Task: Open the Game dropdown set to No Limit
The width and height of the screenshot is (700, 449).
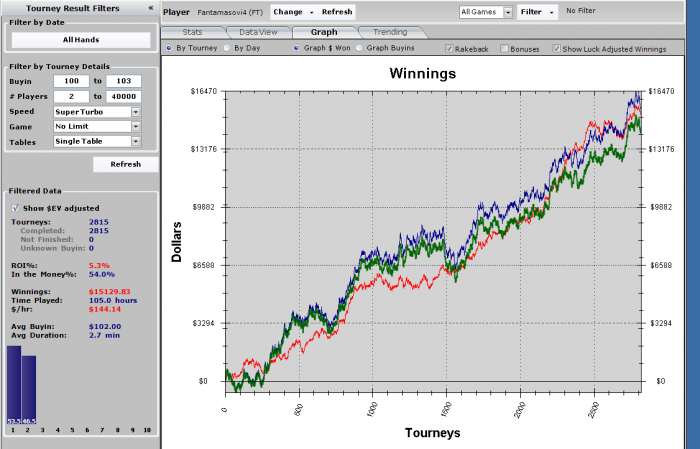Action: (97, 126)
